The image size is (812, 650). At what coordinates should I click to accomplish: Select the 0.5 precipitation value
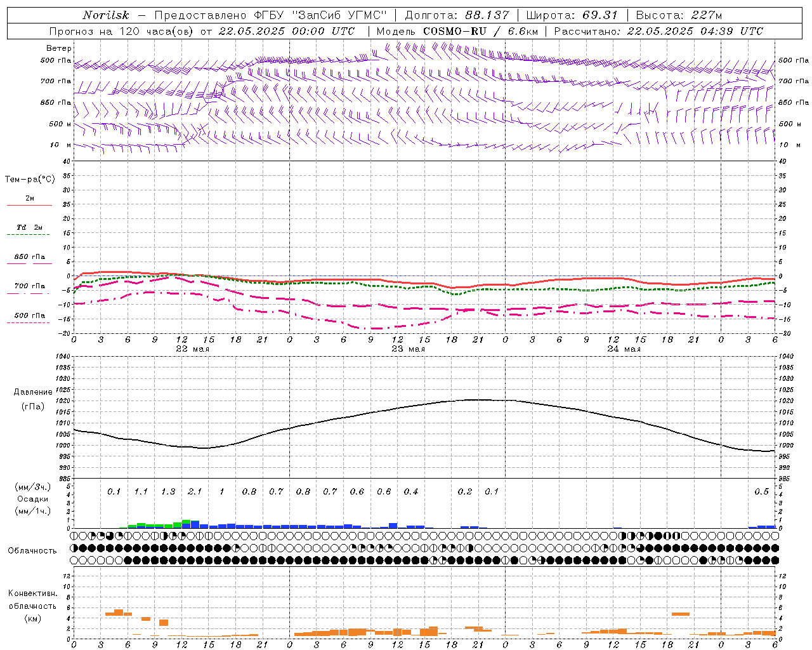[761, 492]
